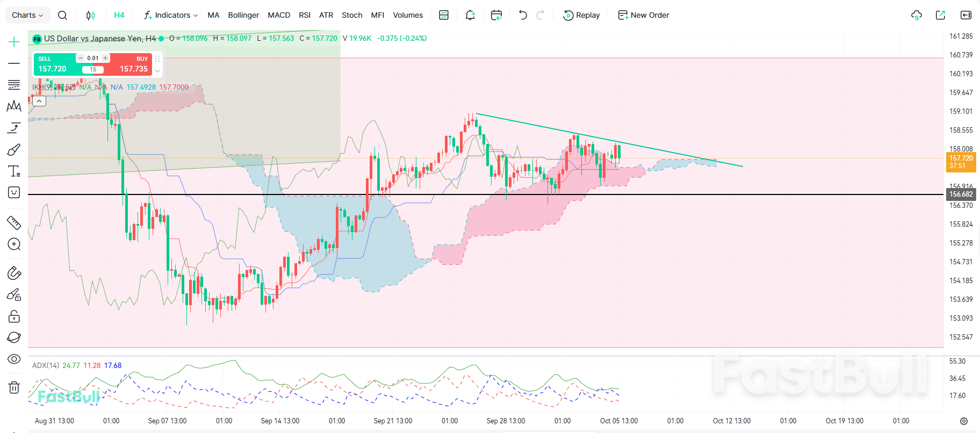This screenshot has width=980, height=433.
Task: Click the cloud sync layout icon
Action: tap(917, 15)
